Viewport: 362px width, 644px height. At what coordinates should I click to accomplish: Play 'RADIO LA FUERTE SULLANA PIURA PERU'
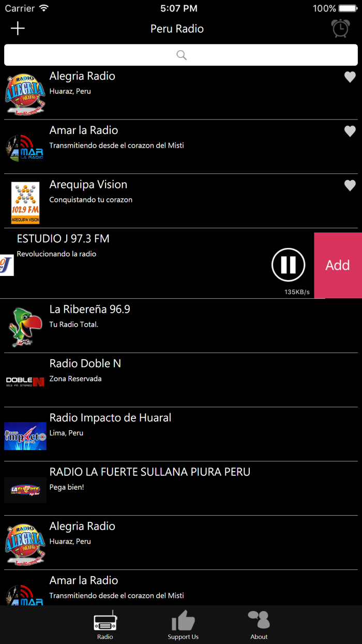click(x=150, y=472)
